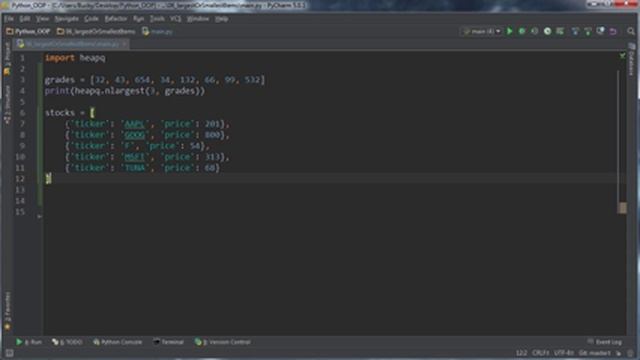Click the VCS update project icon
640x360 pixels.
(575, 31)
